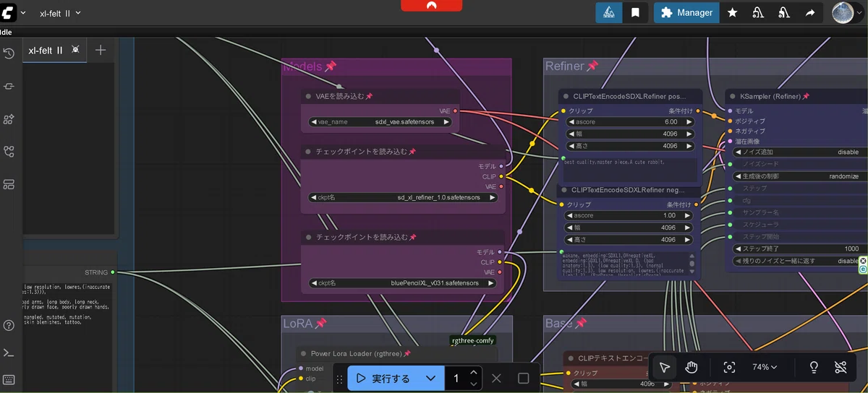
Task: Open the menu chevron beside the ComfyUI logo
Action: coord(23,13)
